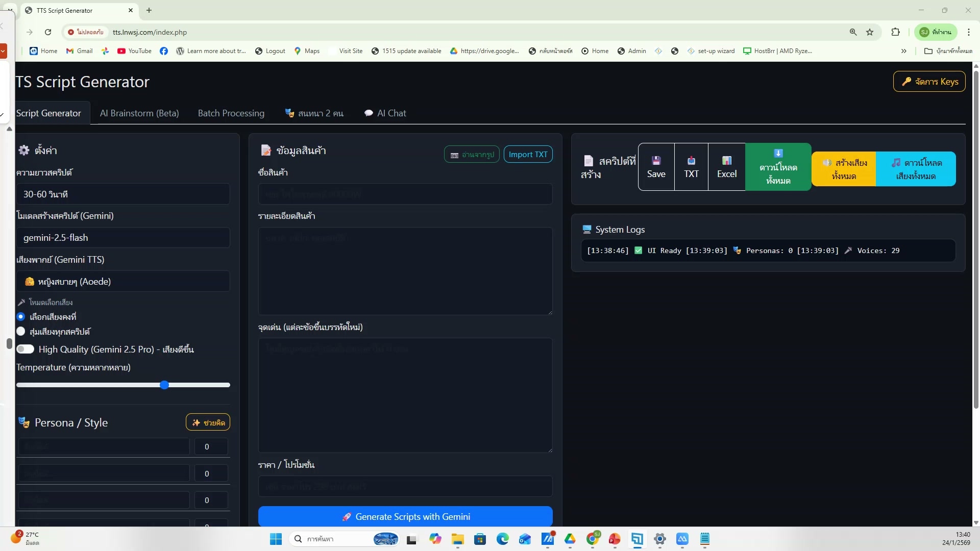Click Generate Scripts with Gemini
The image size is (980, 551).
(x=405, y=516)
